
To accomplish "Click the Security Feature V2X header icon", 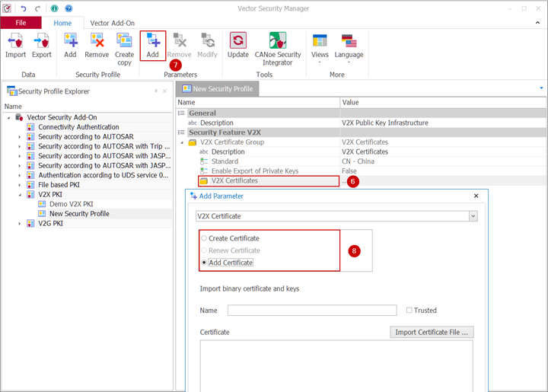I will tap(181, 132).
